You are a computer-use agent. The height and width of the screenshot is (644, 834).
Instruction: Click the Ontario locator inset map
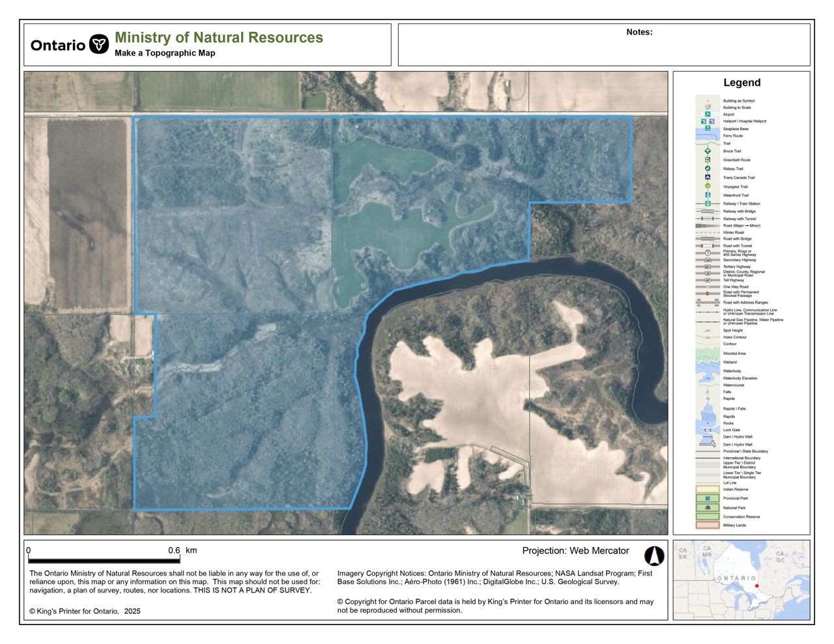coord(741,580)
